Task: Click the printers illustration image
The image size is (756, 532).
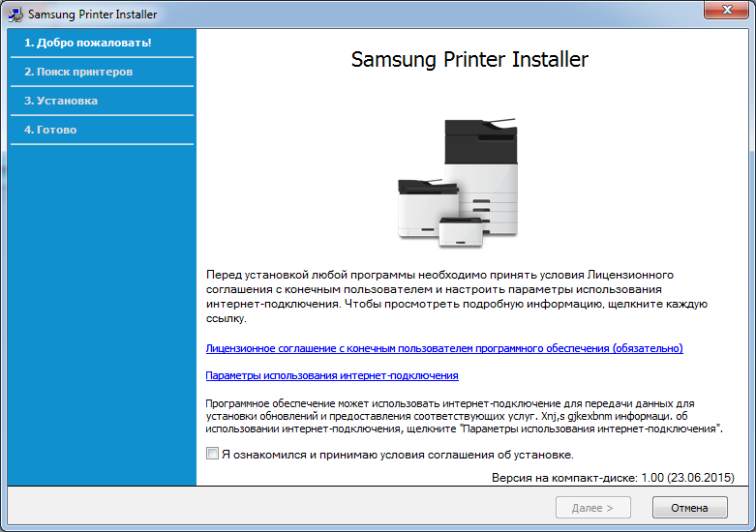Action: (x=458, y=183)
